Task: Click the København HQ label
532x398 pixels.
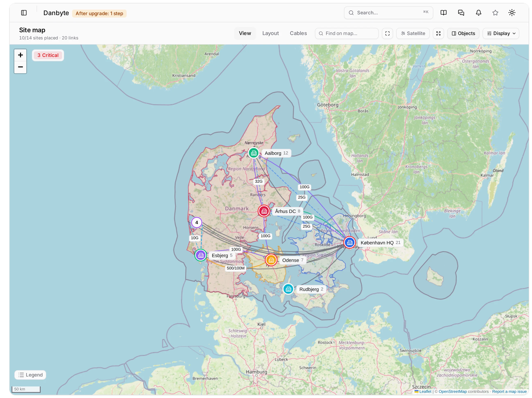Action: point(380,243)
